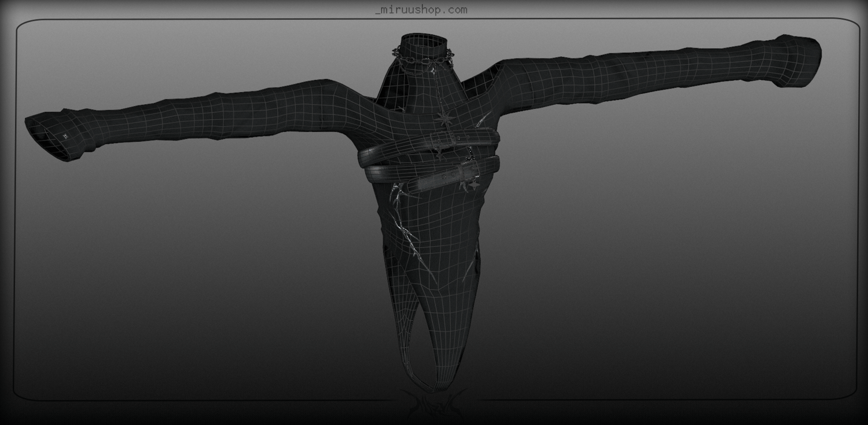This screenshot has width=868, height=425.
Task: Click the _miruushop.com text at top
Action: click(421, 9)
